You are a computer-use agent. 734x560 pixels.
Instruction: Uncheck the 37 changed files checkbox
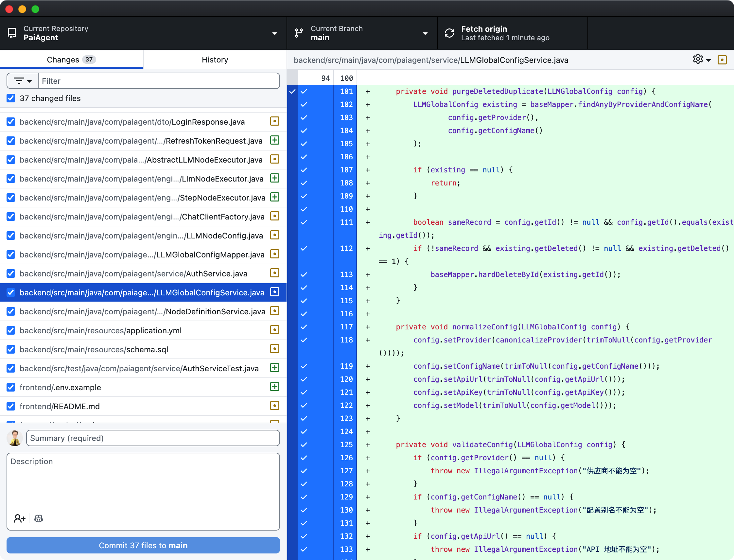coord(11,98)
